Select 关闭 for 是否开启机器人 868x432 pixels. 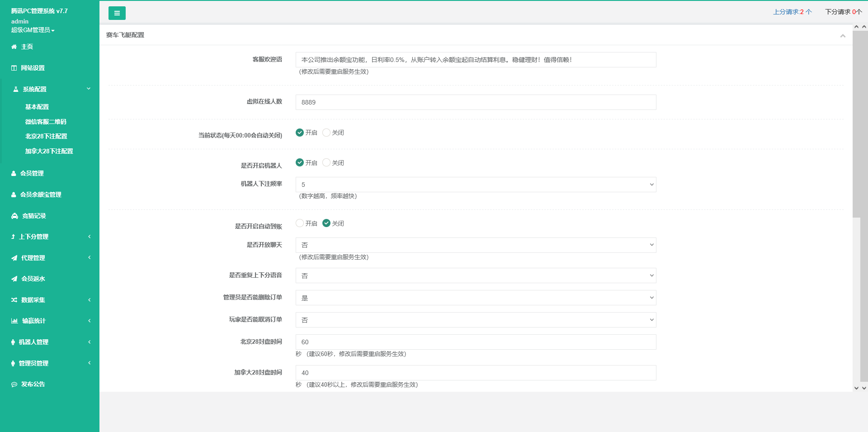click(x=326, y=162)
